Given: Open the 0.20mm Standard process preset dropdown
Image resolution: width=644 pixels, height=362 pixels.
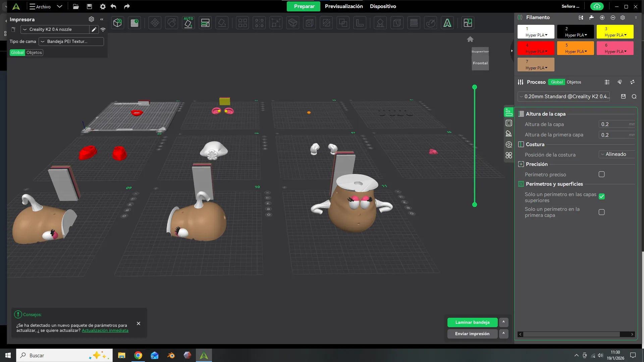Looking at the screenshot, I should pyautogui.click(x=563, y=97).
